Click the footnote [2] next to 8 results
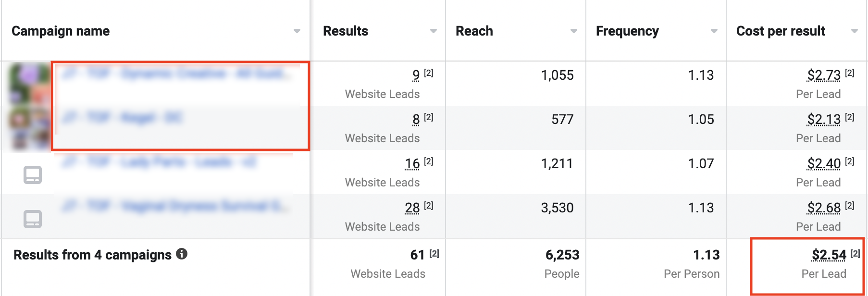868x296 pixels. point(429,117)
